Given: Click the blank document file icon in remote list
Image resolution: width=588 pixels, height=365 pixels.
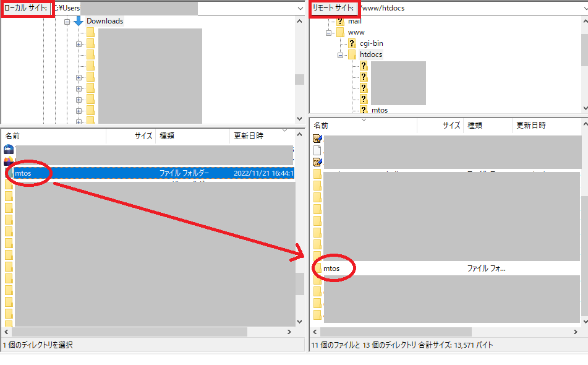Looking at the screenshot, I should pos(317,150).
